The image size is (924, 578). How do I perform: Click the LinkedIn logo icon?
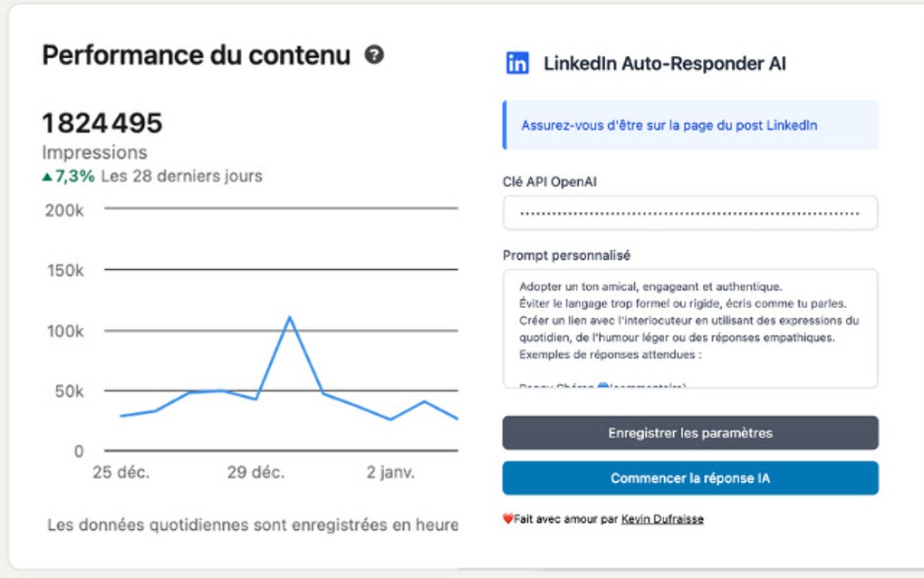pyautogui.click(x=517, y=64)
